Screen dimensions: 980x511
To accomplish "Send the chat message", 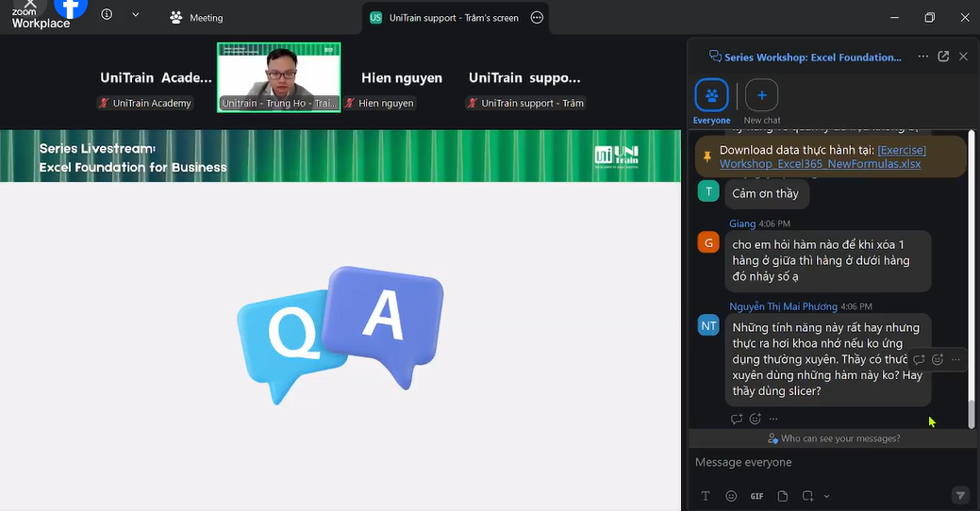I will [960, 495].
